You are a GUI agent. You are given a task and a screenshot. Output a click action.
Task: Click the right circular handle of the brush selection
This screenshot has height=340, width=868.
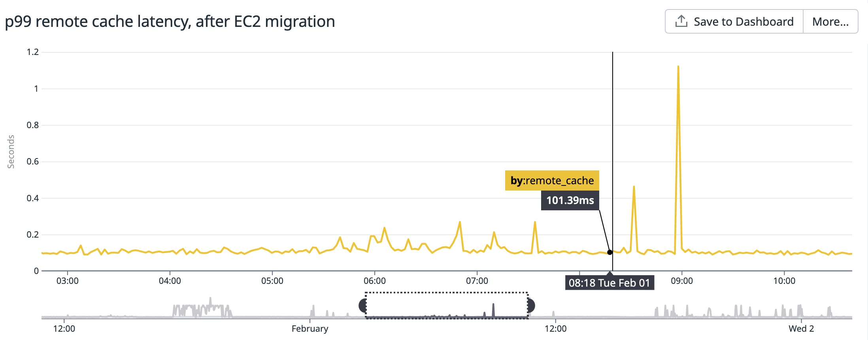(x=530, y=305)
